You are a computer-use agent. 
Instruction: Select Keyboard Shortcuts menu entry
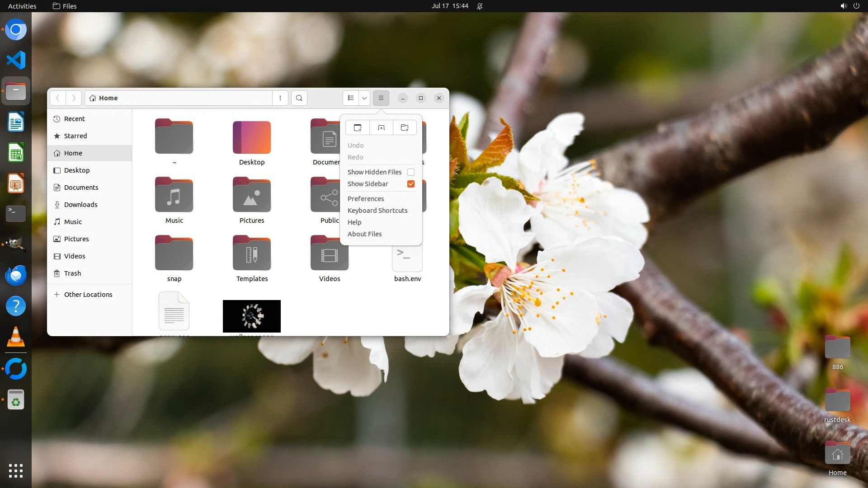click(377, 211)
